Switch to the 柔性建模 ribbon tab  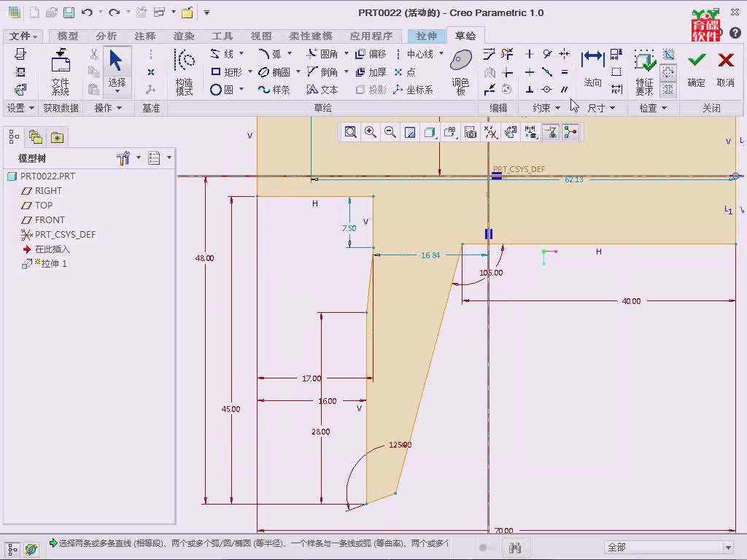click(x=311, y=36)
